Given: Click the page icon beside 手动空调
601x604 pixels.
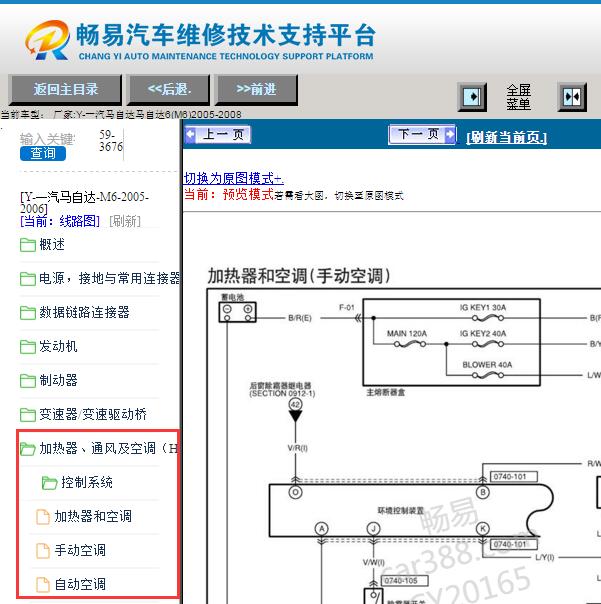Looking at the screenshot, I should 43,551.
